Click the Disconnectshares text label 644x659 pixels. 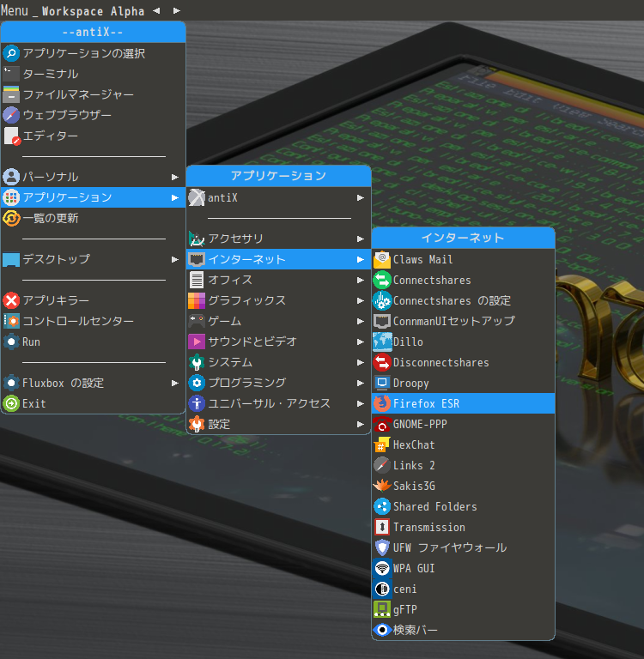[440, 362]
